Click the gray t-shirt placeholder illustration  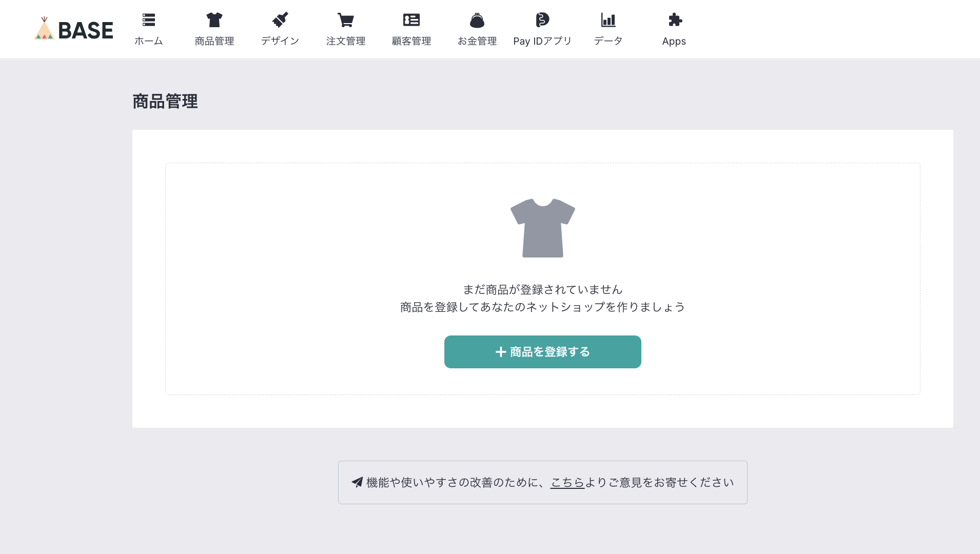(x=542, y=227)
